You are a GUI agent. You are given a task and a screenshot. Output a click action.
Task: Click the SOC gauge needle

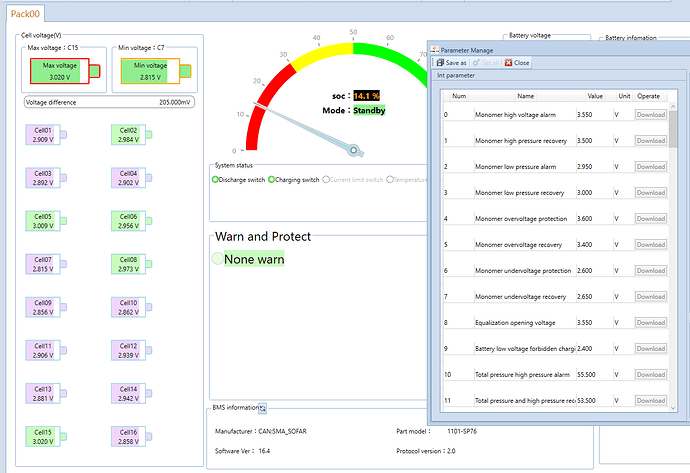(x=308, y=128)
